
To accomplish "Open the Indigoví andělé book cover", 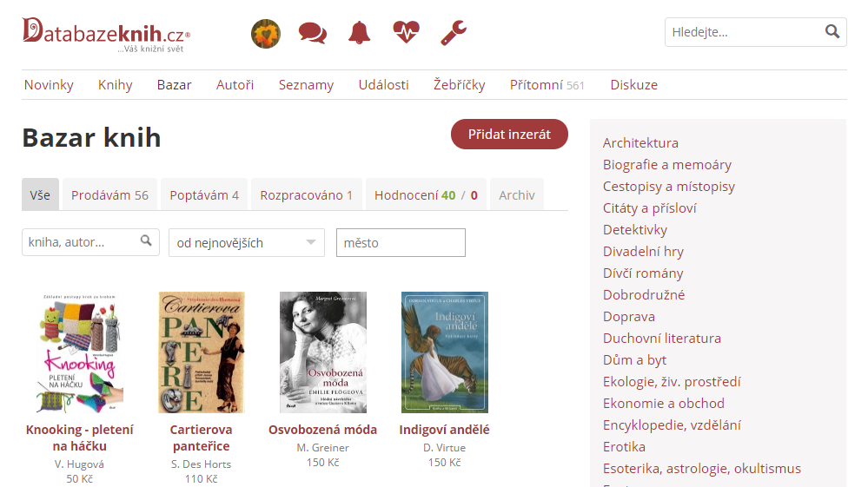I will (444, 352).
